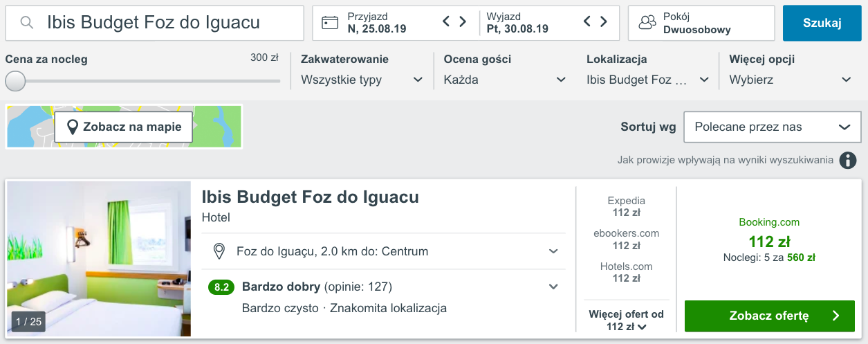Go to next check-in date arrow
Viewport: 868px width, 344px height.
coord(463,21)
